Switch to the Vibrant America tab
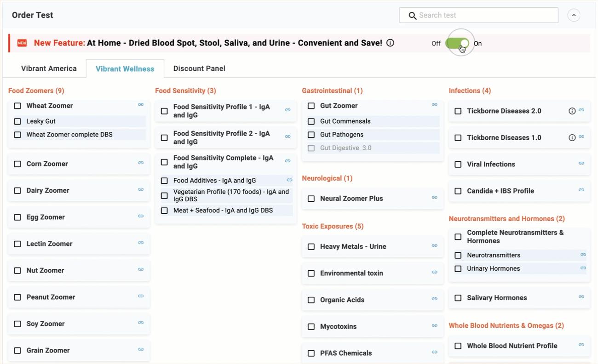598x364 pixels. (x=49, y=68)
